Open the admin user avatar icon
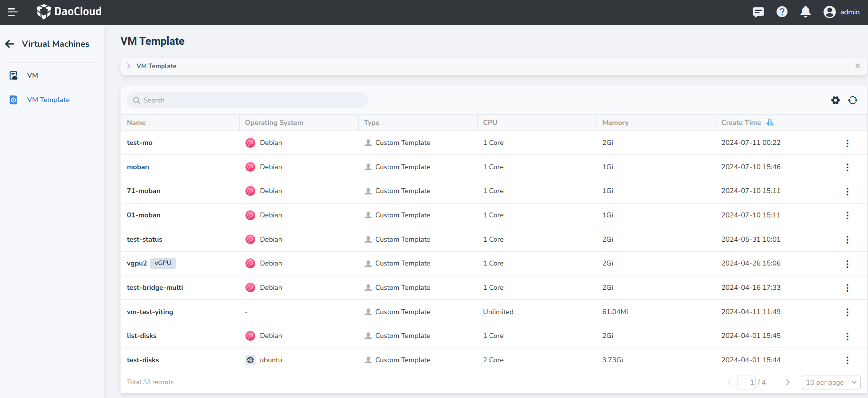Screen dimensions: 868x398 pyautogui.click(x=829, y=12)
